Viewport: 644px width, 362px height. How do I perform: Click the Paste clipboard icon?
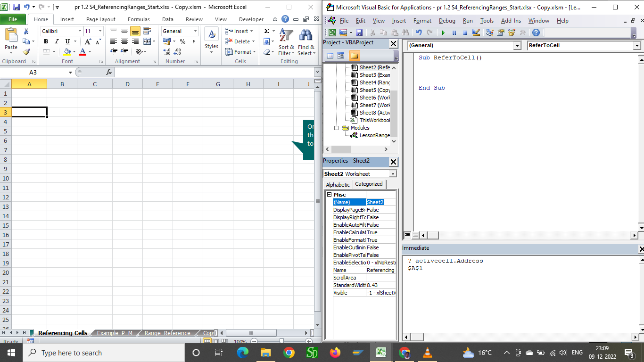coord(11,35)
